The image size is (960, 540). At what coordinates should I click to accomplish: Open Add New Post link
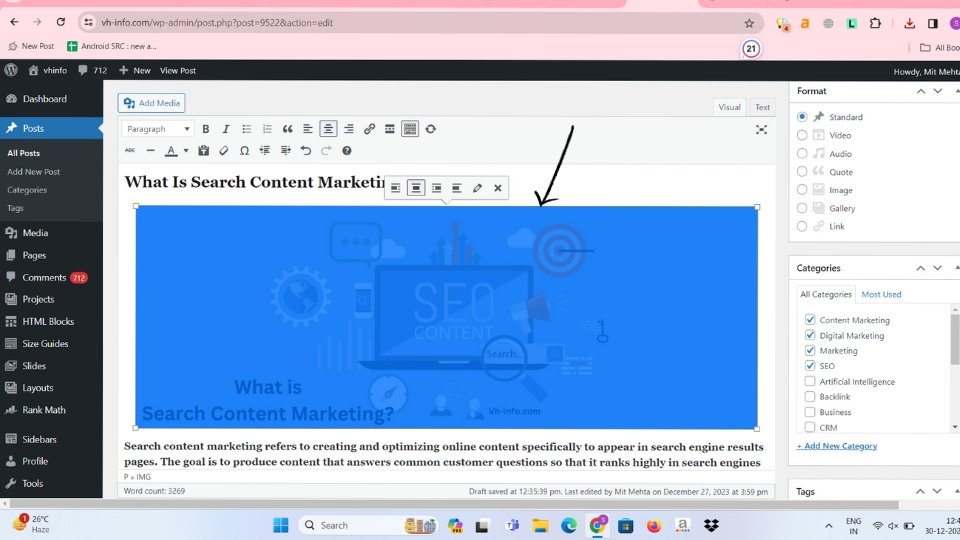pos(34,171)
